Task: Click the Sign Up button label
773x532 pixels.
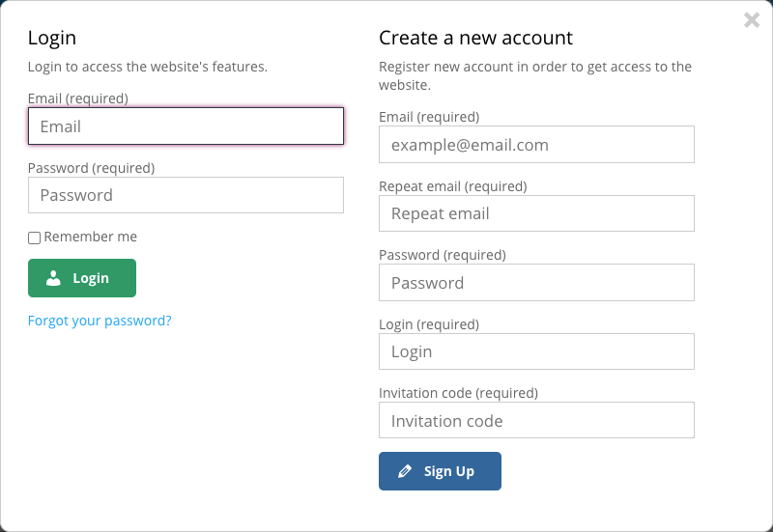Action: (449, 471)
